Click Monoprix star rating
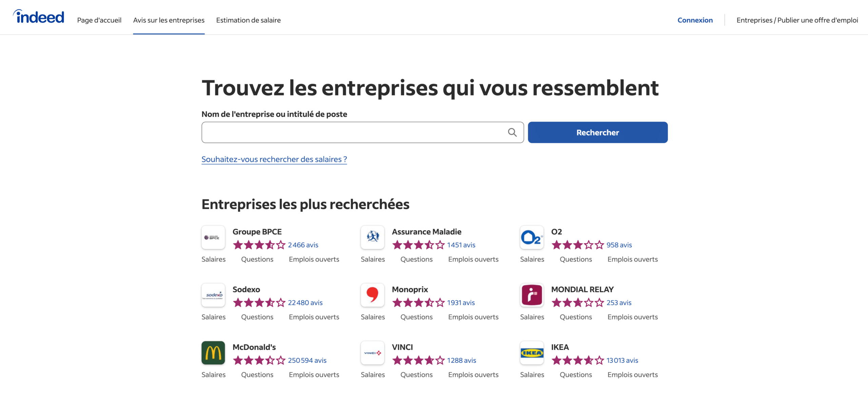The height and width of the screenshot is (403, 868). [418, 302]
